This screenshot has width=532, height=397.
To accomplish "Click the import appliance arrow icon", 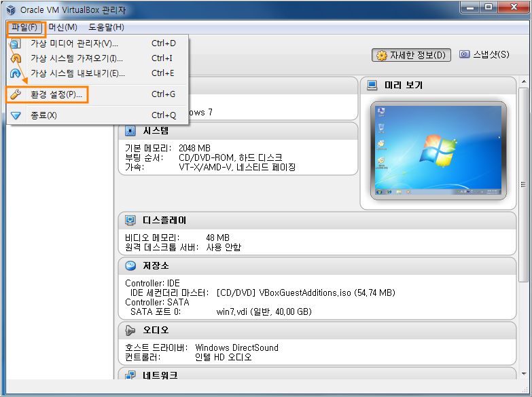I will (16, 58).
